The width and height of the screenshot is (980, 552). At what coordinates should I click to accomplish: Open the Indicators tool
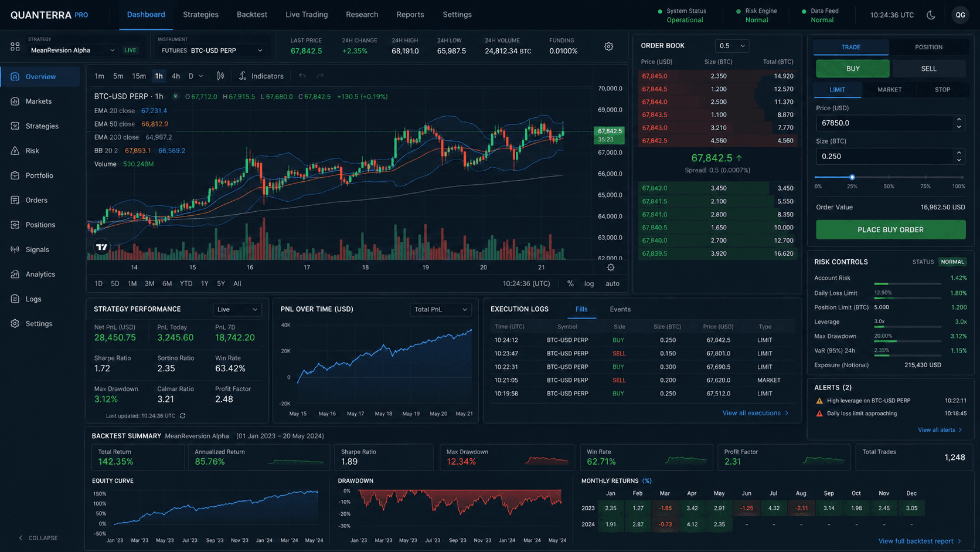261,76
